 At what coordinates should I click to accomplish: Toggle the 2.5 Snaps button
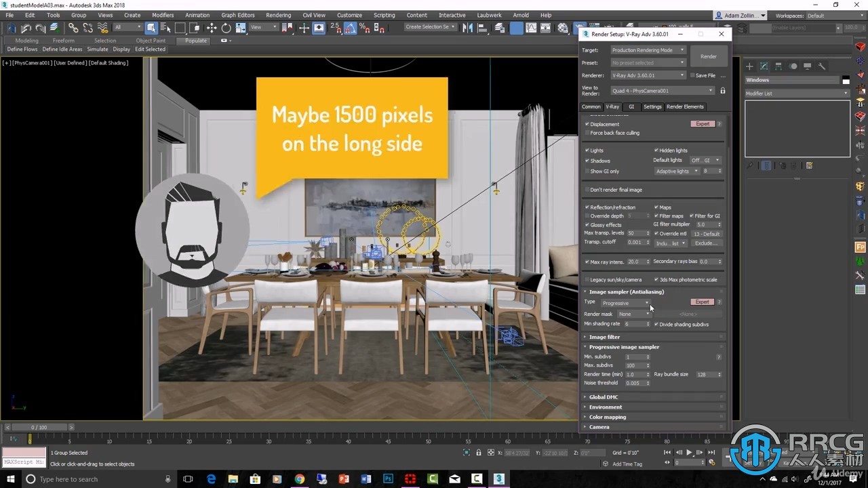coord(336,28)
